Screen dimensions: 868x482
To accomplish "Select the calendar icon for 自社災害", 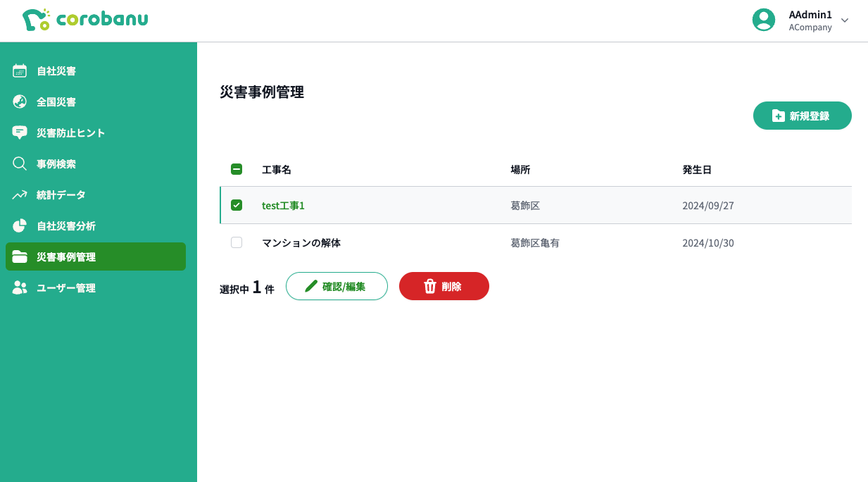I will [x=19, y=70].
